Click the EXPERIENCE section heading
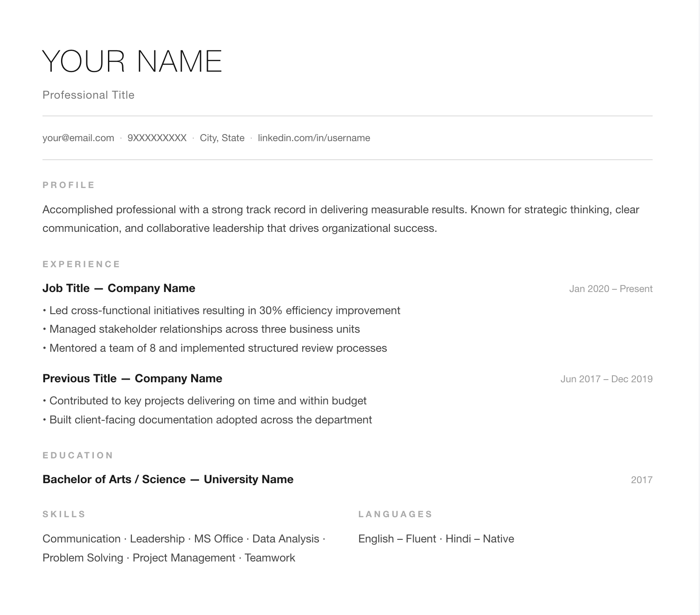The width and height of the screenshot is (700, 615). click(81, 264)
